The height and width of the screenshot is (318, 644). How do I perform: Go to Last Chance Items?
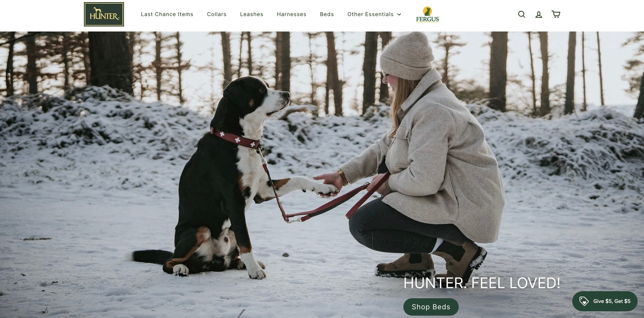tap(167, 14)
